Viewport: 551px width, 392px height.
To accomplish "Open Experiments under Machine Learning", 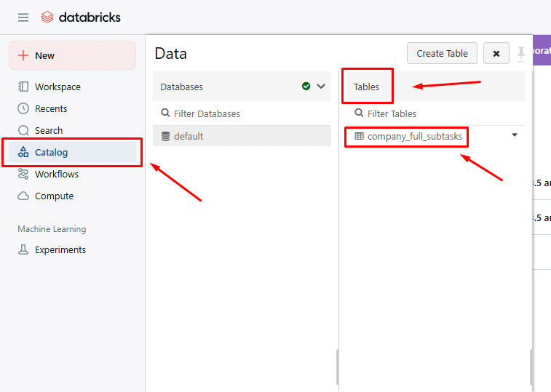I will [72, 249].
